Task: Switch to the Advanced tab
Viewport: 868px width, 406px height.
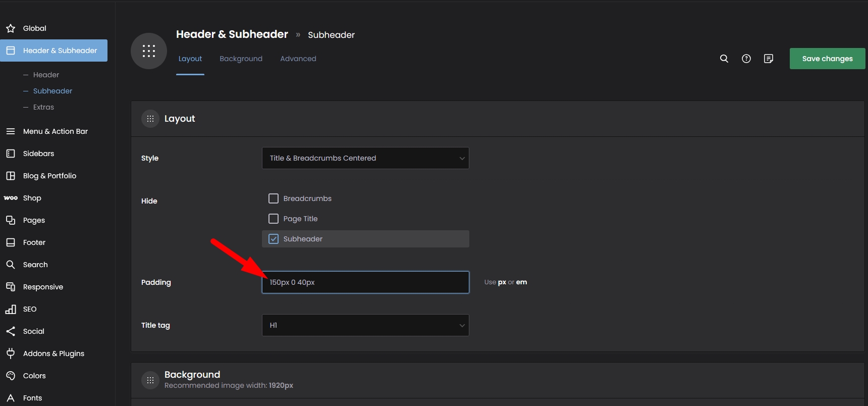Action: (x=298, y=59)
